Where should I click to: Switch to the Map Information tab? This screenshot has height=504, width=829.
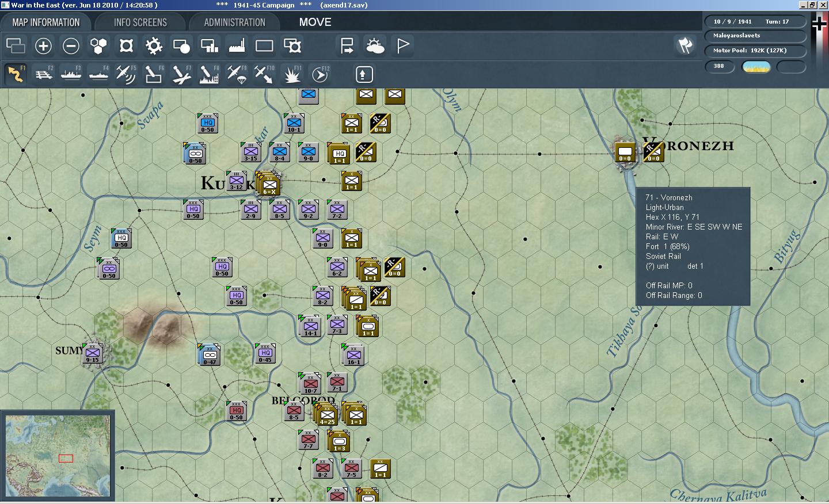[x=46, y=22]
